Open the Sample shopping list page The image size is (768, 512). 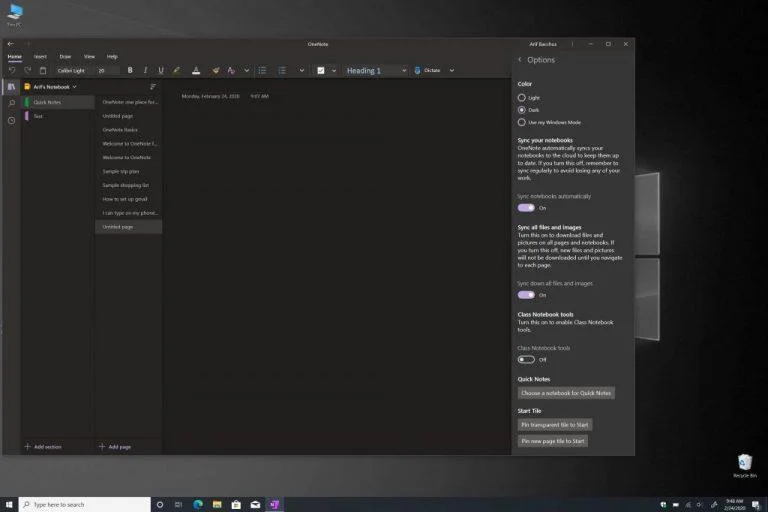128,185
